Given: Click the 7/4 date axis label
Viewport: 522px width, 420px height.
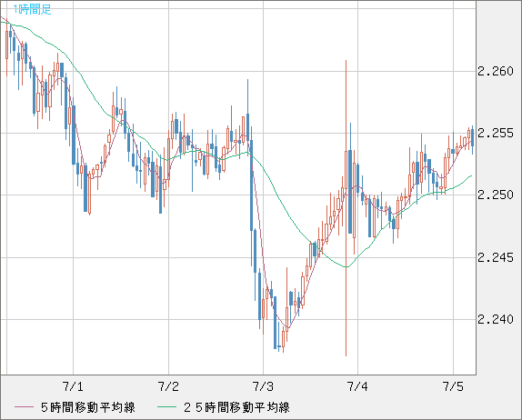Looking at the screenshot, I should (x=357, y=386).
